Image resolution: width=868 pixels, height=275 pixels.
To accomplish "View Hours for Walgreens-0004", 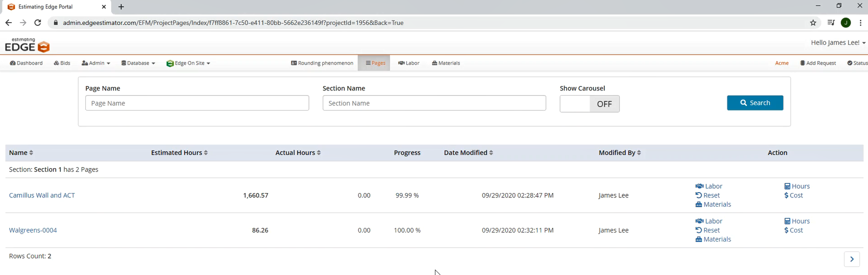I will pos(797,221).
